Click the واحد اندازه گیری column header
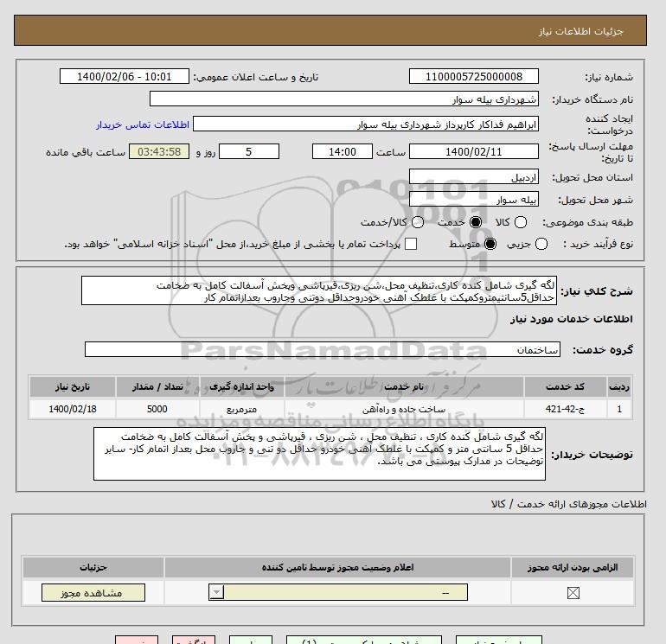The height and width of the screenshot is (644, 666). click(x=241, y=386)
